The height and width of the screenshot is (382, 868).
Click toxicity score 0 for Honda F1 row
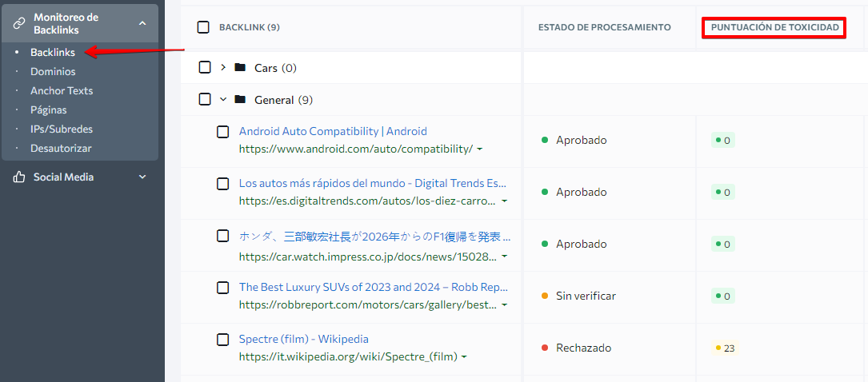[723, 245]
